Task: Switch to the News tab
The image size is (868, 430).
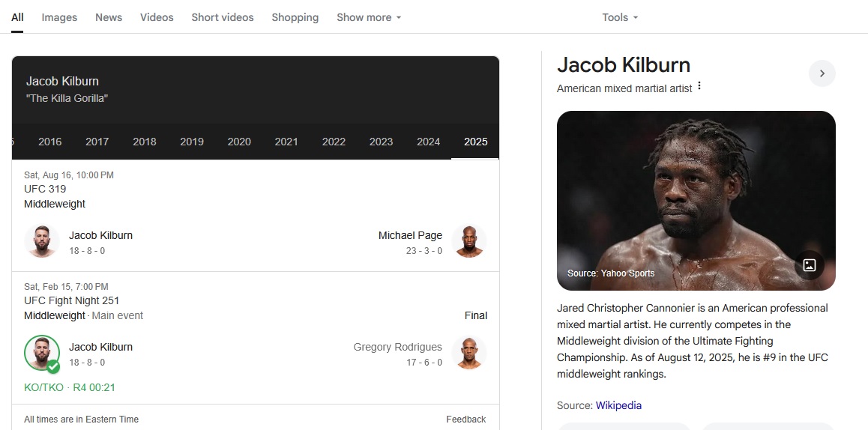Action: 109,17
